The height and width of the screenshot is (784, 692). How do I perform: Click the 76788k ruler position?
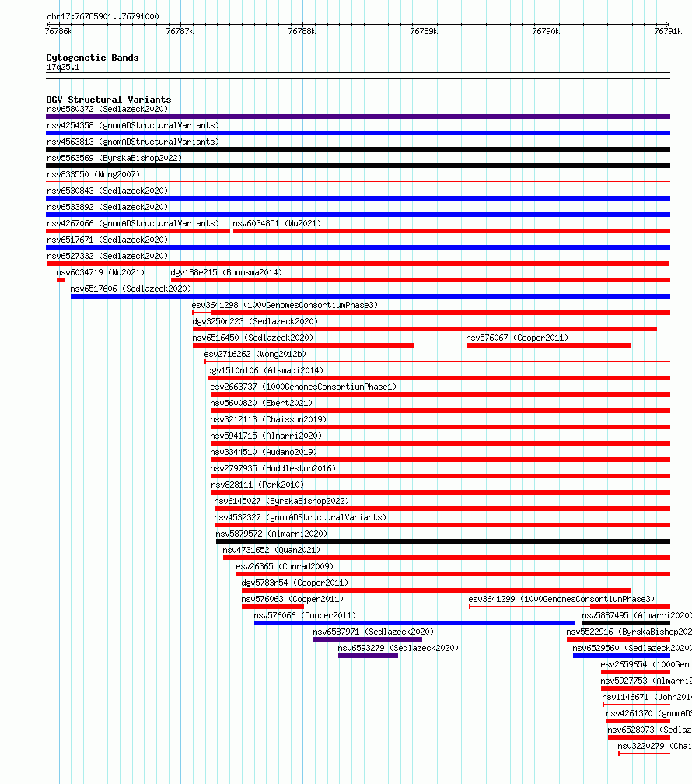(302, 31)
